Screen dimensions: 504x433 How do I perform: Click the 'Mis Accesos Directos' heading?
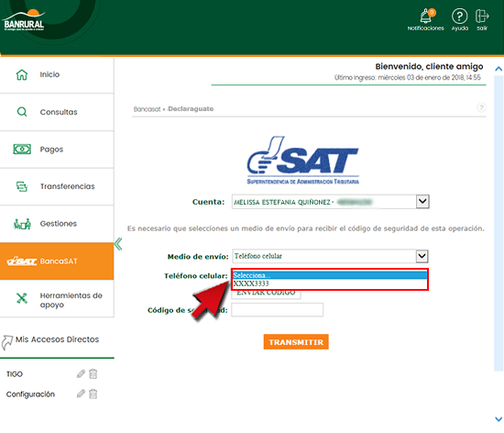pos(57,339)
